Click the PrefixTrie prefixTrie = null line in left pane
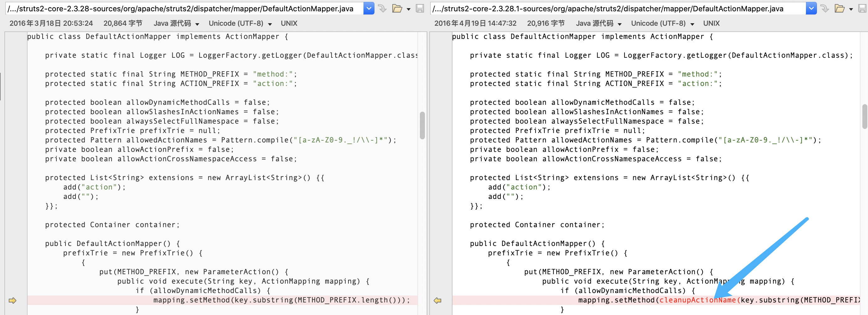 click(x=133, y=131)
